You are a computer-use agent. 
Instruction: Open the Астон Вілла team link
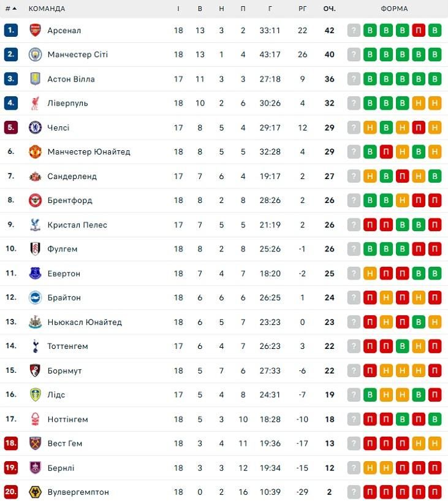coord(70,79)
